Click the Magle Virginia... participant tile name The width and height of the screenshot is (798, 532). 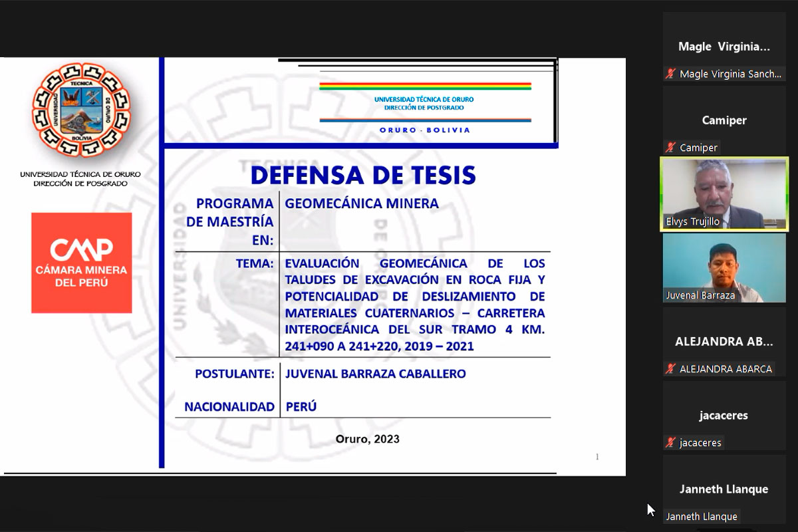(724, 47)
